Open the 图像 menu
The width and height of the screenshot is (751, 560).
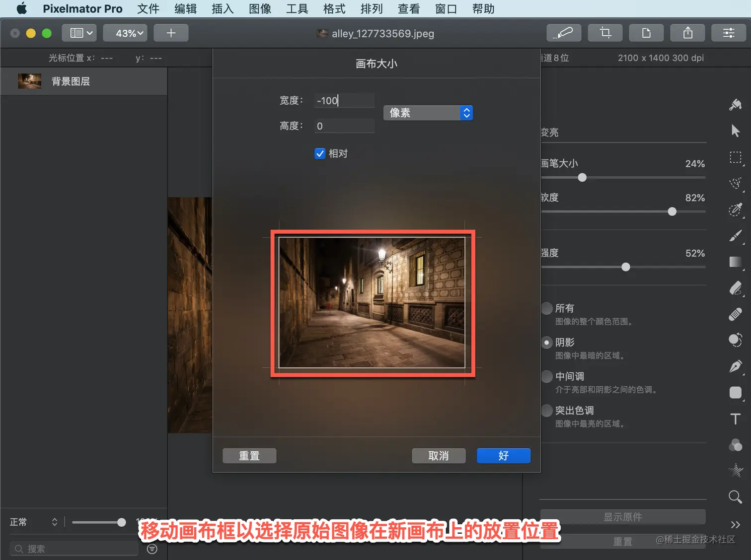pyautogui.click(x=260, y=8)
